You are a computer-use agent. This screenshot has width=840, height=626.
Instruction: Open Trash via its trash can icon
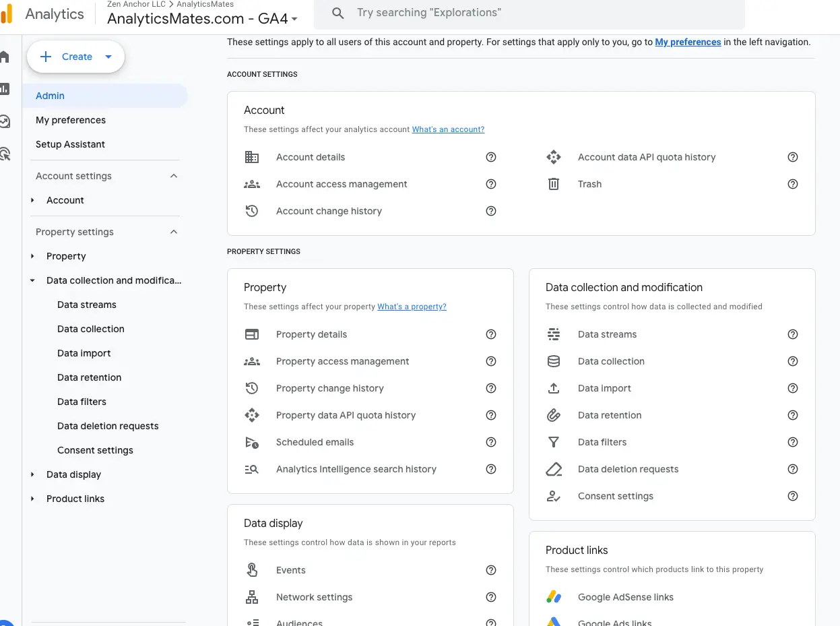[554, 184]
